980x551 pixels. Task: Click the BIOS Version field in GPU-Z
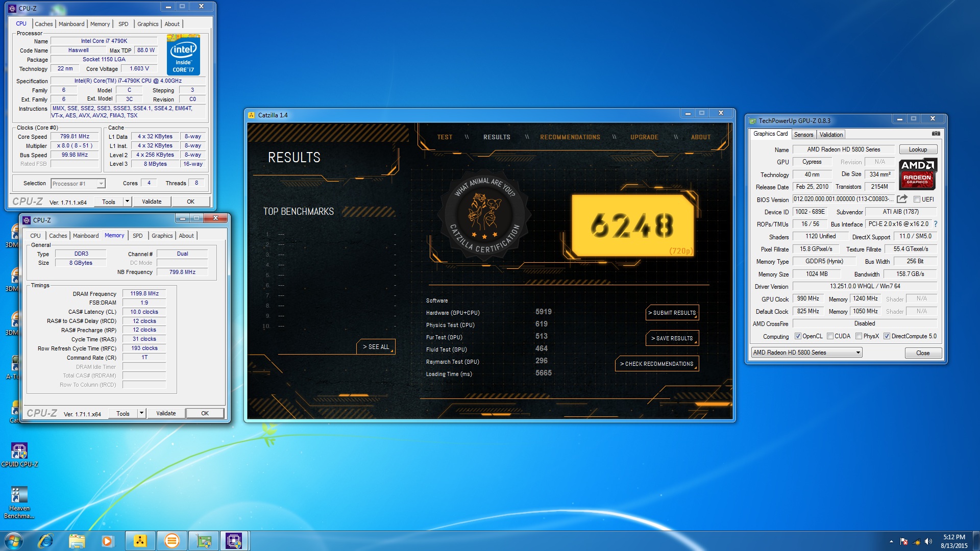coord(843,199)
